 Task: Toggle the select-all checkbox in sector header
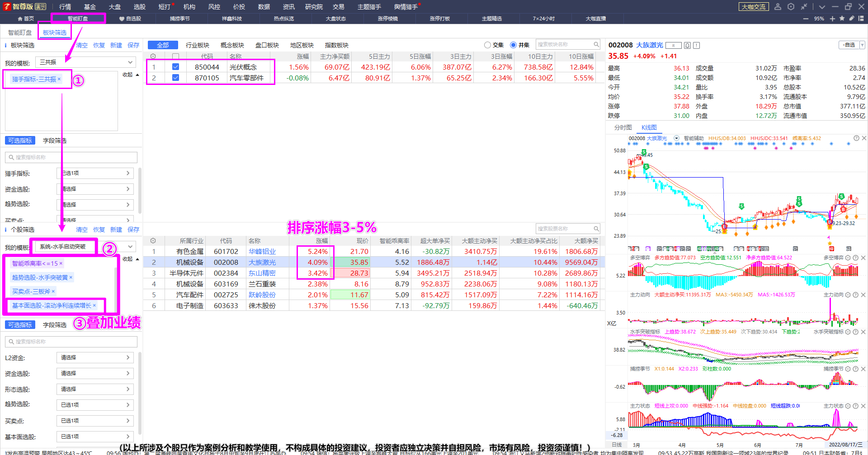click(176, 56)
